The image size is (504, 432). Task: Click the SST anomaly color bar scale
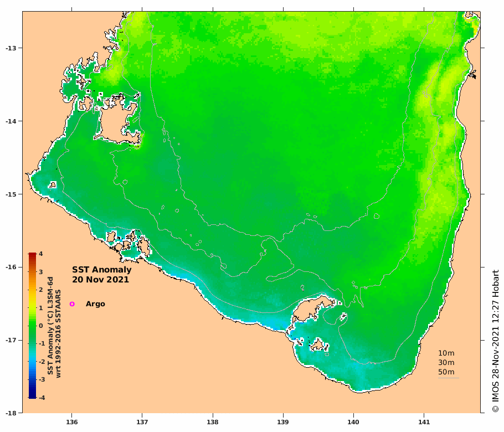(32, 326)
